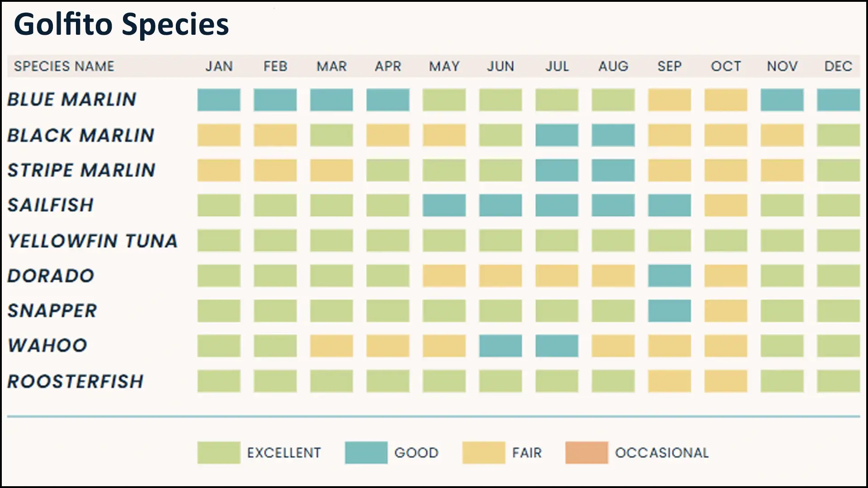
Task: Click the Golfito Species title
Action: pyautogui.click(x=121, y=24)
